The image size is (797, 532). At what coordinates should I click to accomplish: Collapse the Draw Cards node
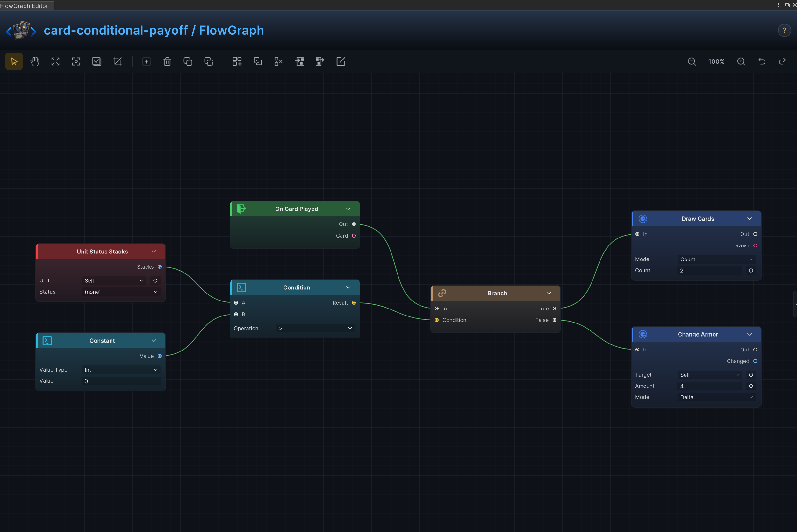pos(750,219)
